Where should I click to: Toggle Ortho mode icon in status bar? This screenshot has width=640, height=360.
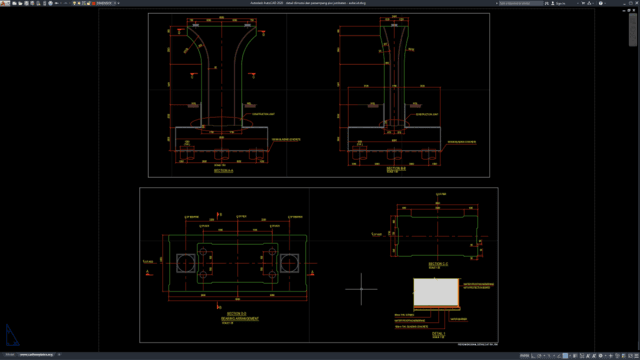point(533,356)
